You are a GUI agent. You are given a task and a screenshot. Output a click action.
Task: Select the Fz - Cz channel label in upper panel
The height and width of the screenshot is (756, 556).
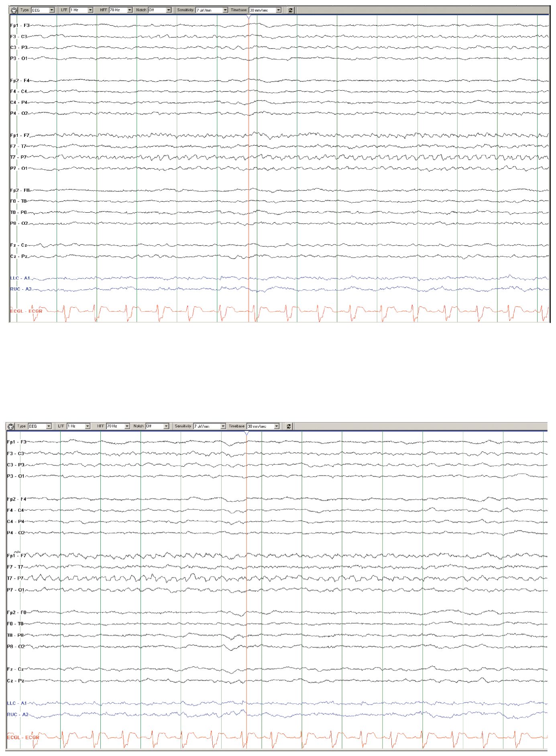click(x=18, y=245)
